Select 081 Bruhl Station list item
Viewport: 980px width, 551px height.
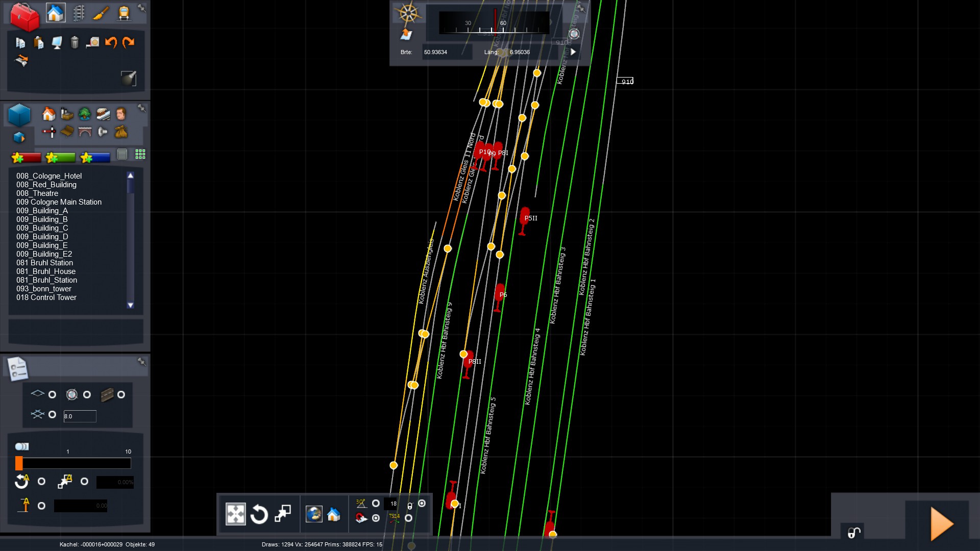[x=44, y=263]
